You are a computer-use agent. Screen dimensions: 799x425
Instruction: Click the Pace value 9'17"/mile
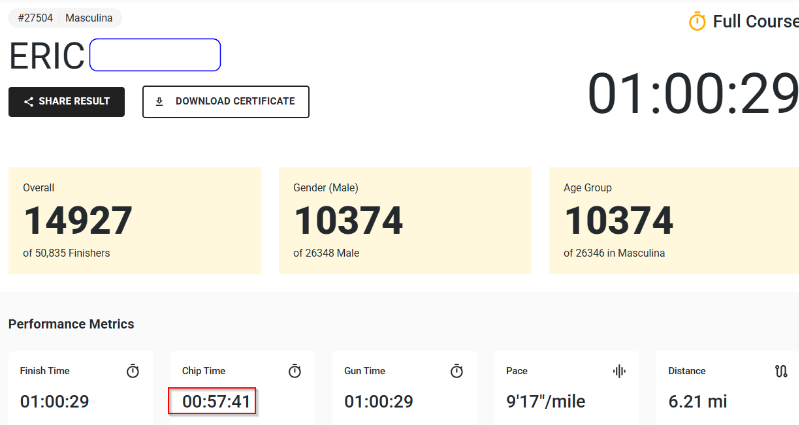pyautogui.click(x=546, y=402)
